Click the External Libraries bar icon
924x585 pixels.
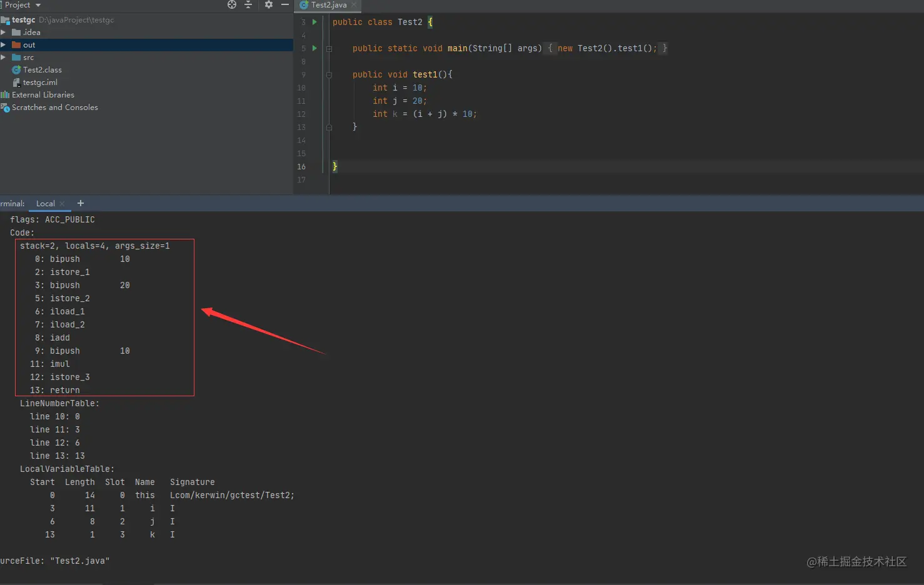[5, 95]
